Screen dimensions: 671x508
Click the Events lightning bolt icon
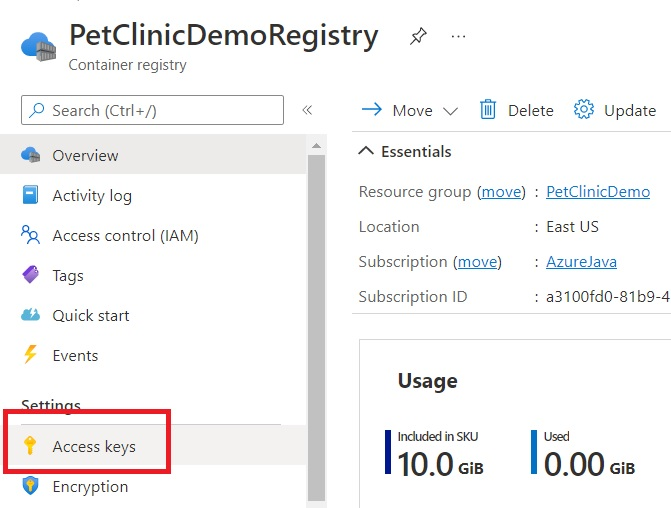(x=30, y=354)
